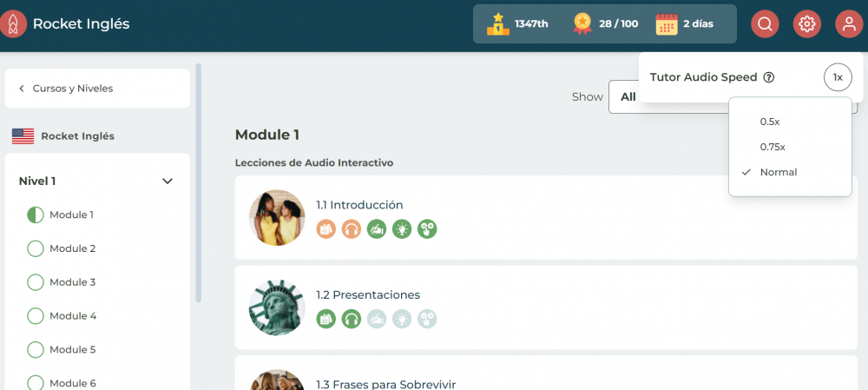The width and height of the screenshot is (868, 390).
Task: Open the user profile button
Action: [x=849, y=23]
